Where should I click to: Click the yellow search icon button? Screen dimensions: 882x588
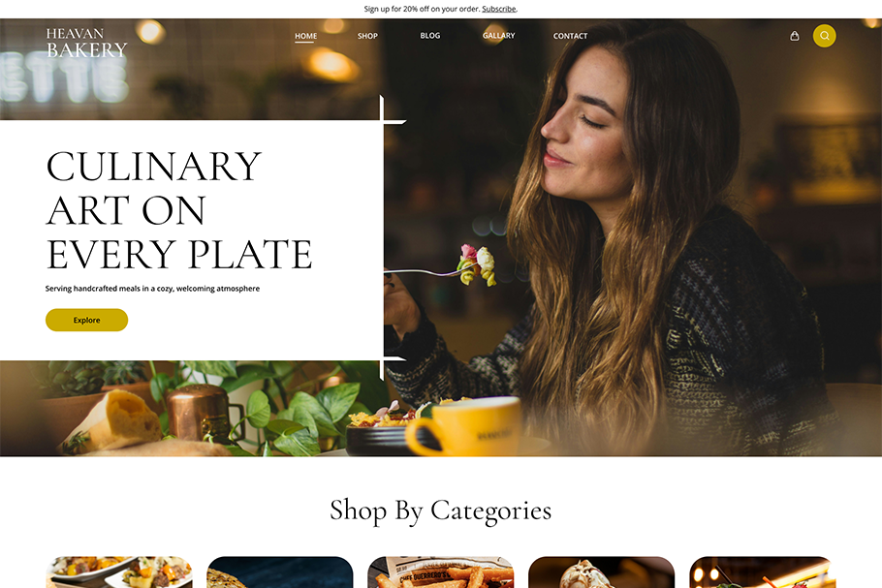[824, 36]
